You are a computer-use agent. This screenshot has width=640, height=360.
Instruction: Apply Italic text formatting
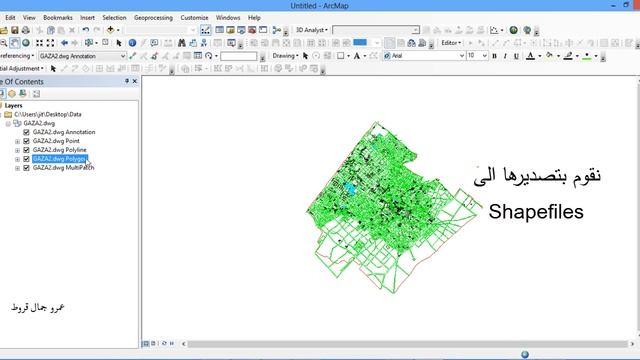pos(505,56)
